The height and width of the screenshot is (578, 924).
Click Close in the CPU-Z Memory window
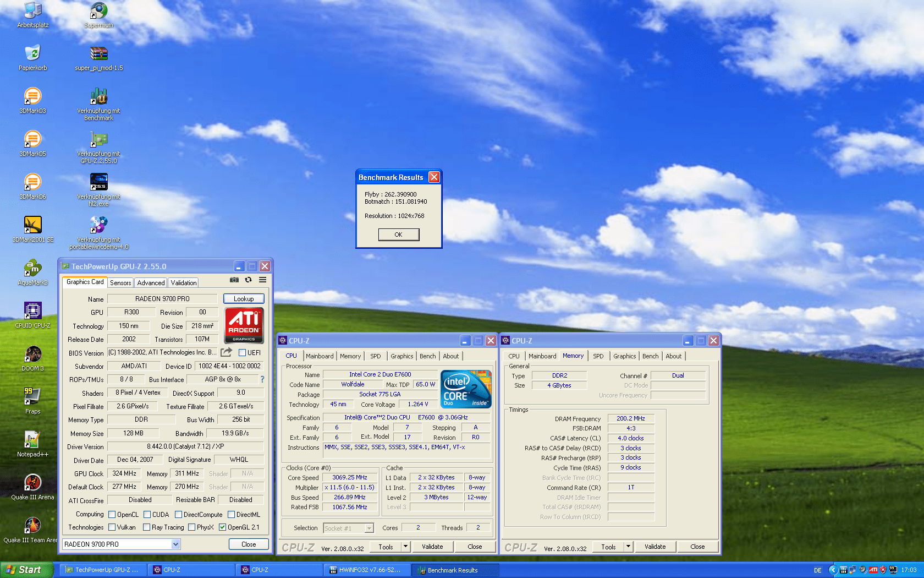pyautogui.click(x=697, y=547)
